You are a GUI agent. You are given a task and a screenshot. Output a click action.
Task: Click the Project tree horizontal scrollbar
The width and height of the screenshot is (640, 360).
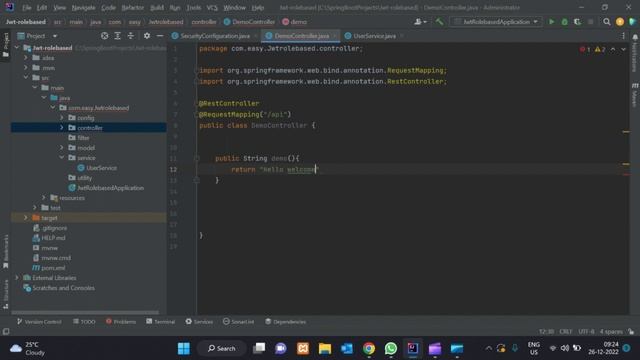tap(85, 313)
